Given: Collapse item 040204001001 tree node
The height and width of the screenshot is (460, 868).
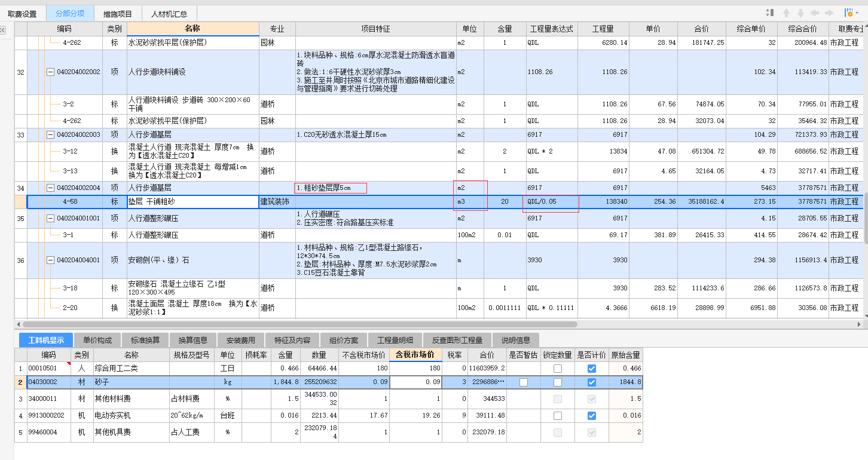Looking at the screenshot, I should coord(50,219).
